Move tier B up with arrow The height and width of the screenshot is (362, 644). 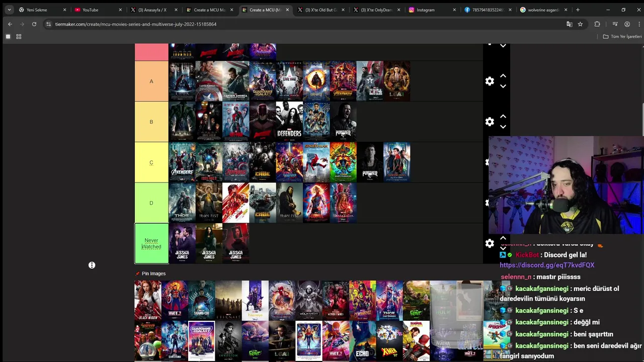tap(503, 117)
